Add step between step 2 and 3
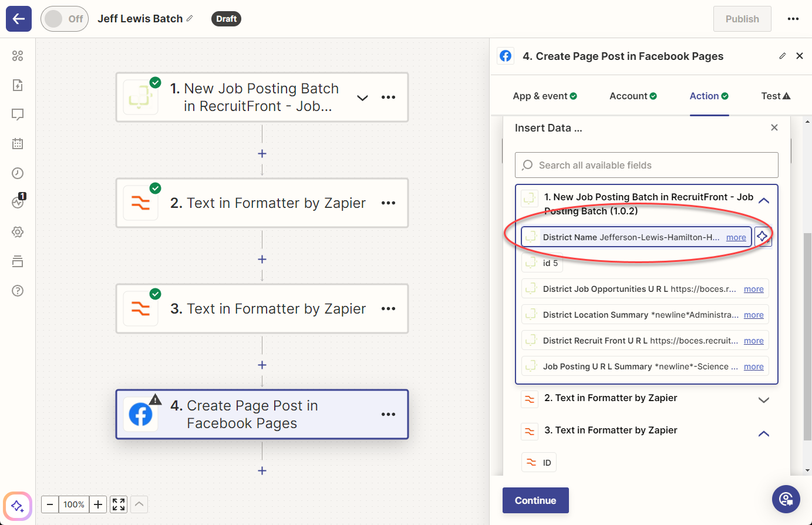Viewport: 812px width, 525px height. (x=262, y=259)
